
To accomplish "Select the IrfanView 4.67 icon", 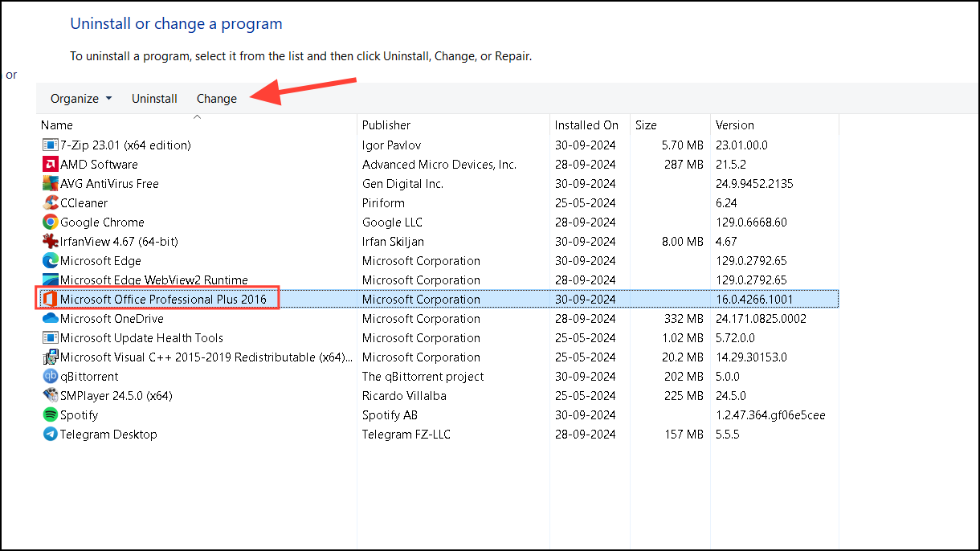I will pyautogui.click(x=49, y=241).
